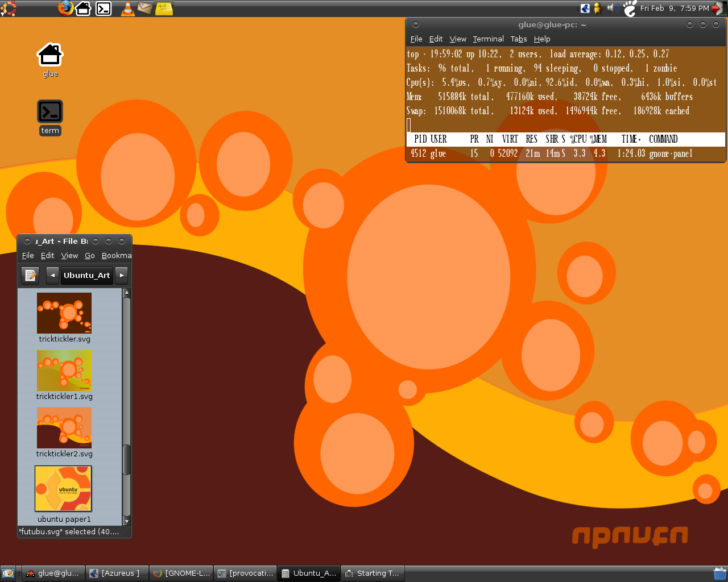Open the terminal Tabs menu
This screenshot has height=582, width=728.
click(x=519, y=39)
